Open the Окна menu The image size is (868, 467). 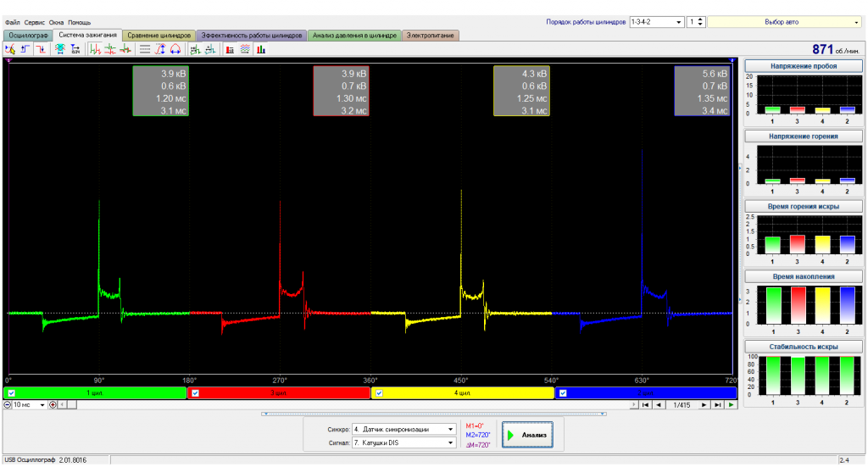[x=56, y=23]
